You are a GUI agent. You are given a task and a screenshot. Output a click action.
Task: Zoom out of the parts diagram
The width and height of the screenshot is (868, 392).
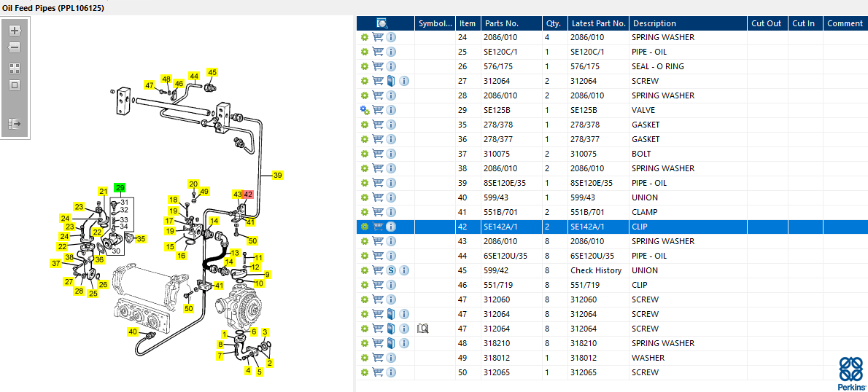point(14,47)
